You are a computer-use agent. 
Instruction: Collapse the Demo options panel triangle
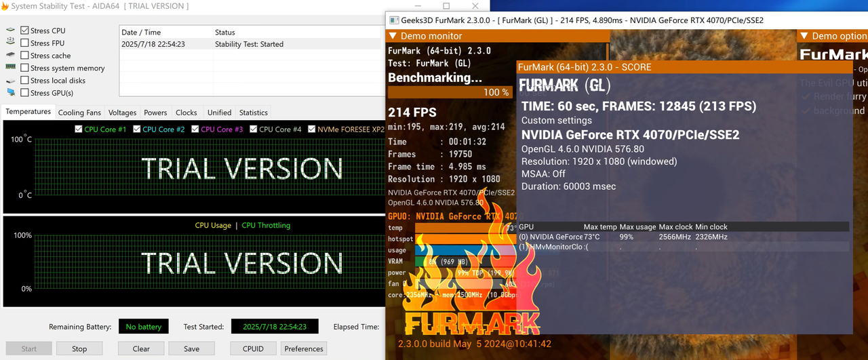(804, 36)
